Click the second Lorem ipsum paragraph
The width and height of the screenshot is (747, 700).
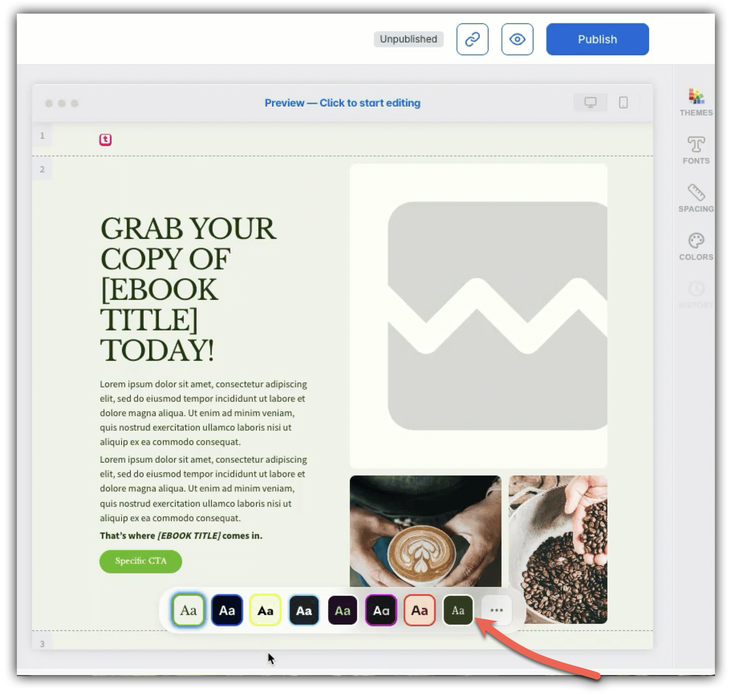point(203,489)
